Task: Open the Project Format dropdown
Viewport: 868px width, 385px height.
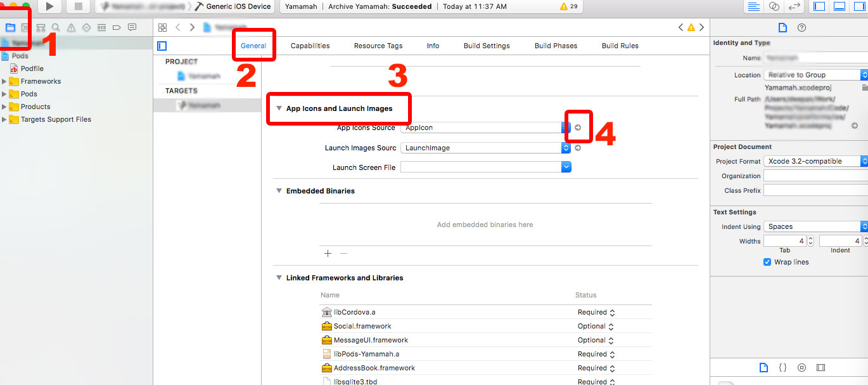Action: click(x=816, y=161)
